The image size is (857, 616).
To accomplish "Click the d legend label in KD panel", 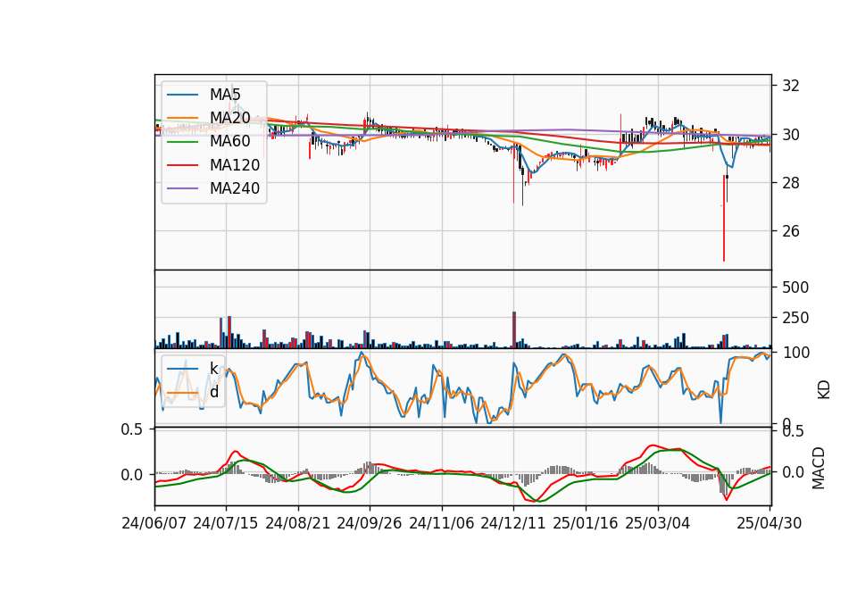I will (213, 392).
